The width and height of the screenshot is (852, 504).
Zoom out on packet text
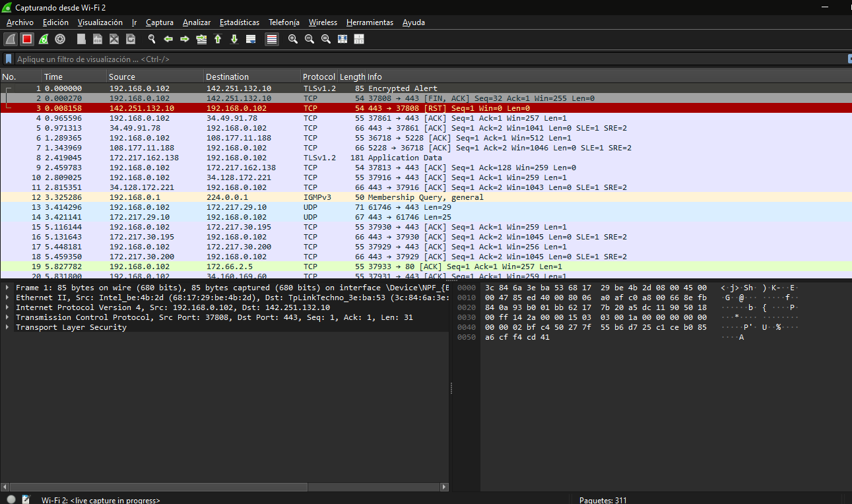[x=310, y=39]
